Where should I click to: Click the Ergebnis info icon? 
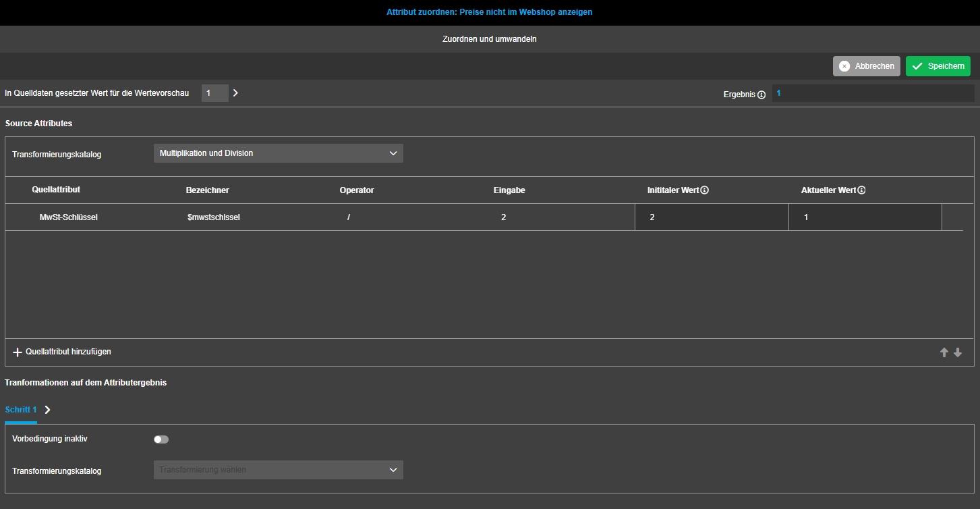[x=761, y=95]
